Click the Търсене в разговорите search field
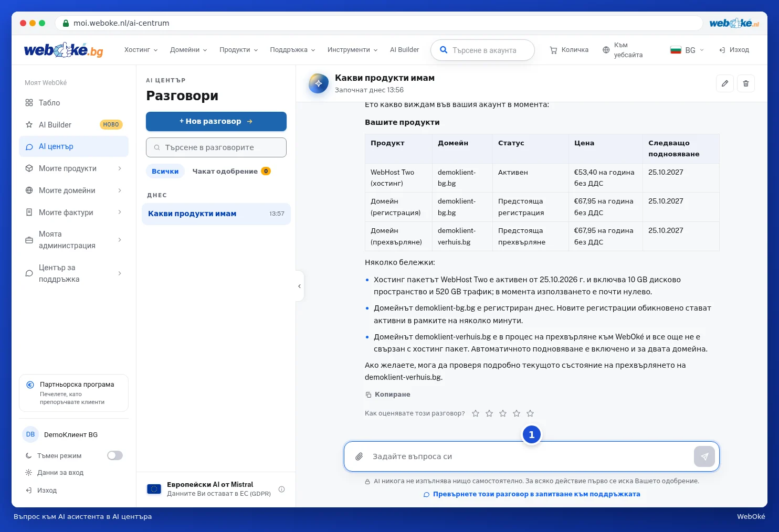779x532 pixels. coord(216,147)
